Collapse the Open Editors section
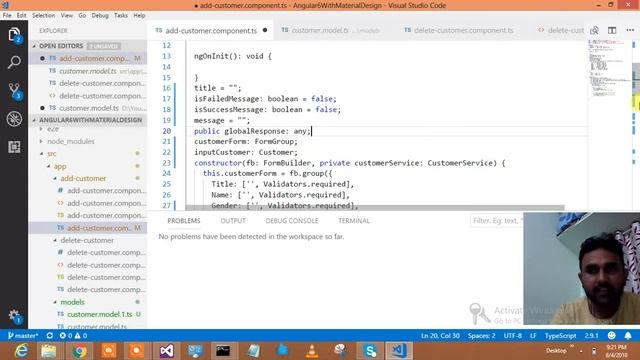Screen dimensions: 640x360 click(x=61, y=46)
